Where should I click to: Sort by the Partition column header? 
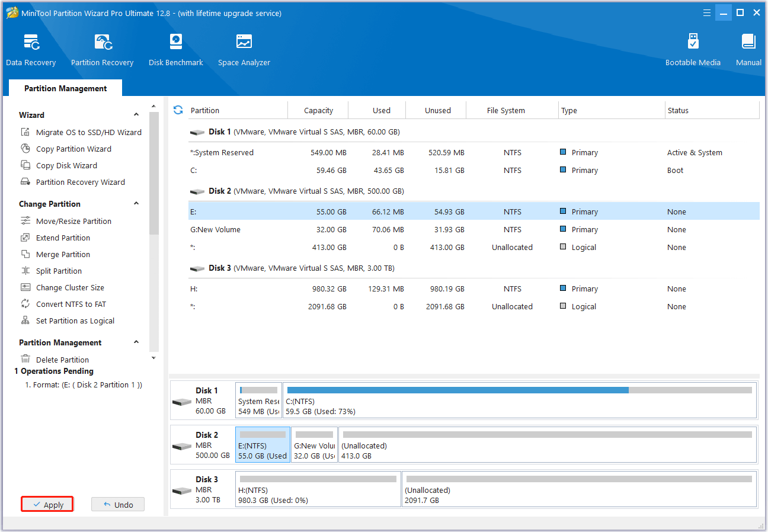click(x=238, y=110)
